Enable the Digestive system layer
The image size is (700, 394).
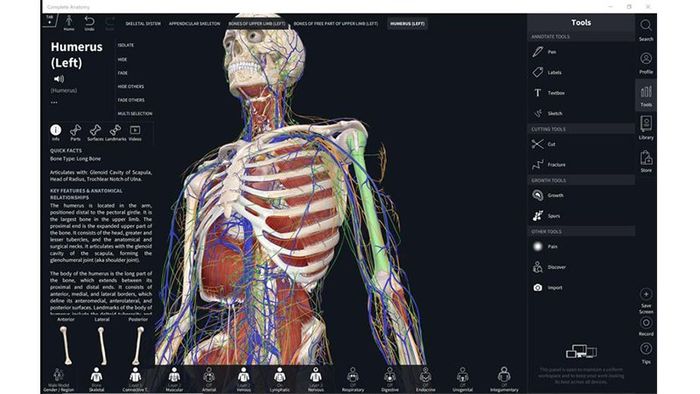click(390, 380)
